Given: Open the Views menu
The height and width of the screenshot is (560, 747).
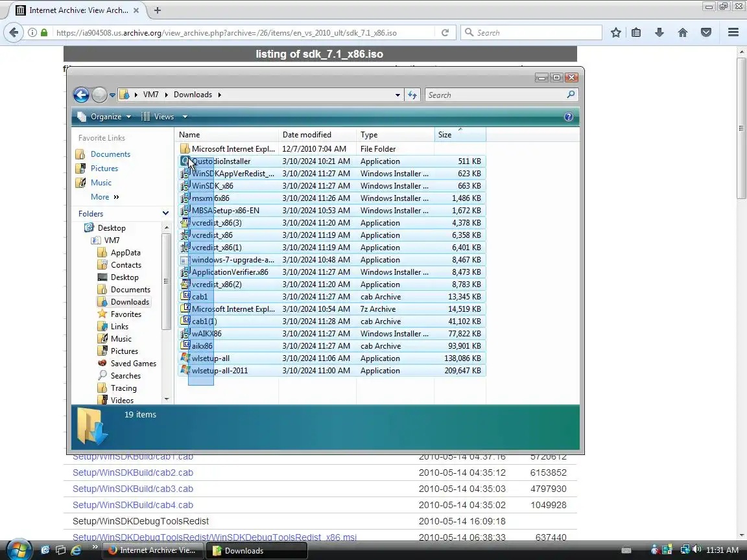Looking at the screenshot, I should (164, 117).
